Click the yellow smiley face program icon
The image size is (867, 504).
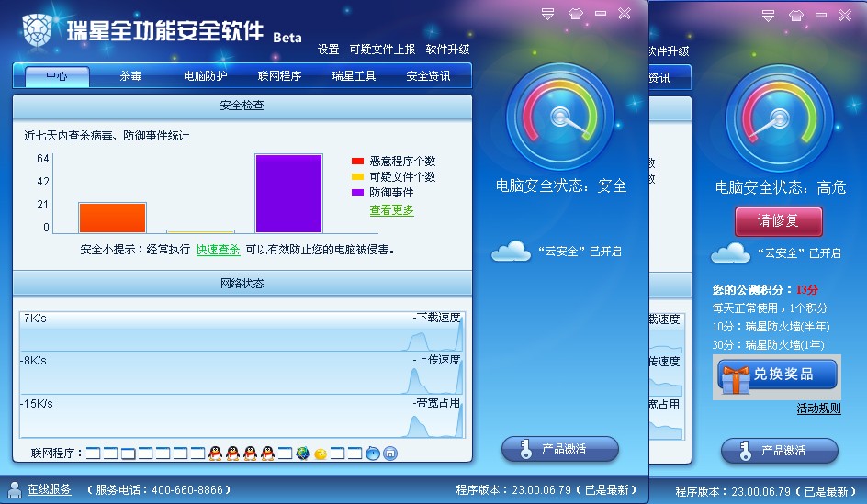[x=321, y=454]
